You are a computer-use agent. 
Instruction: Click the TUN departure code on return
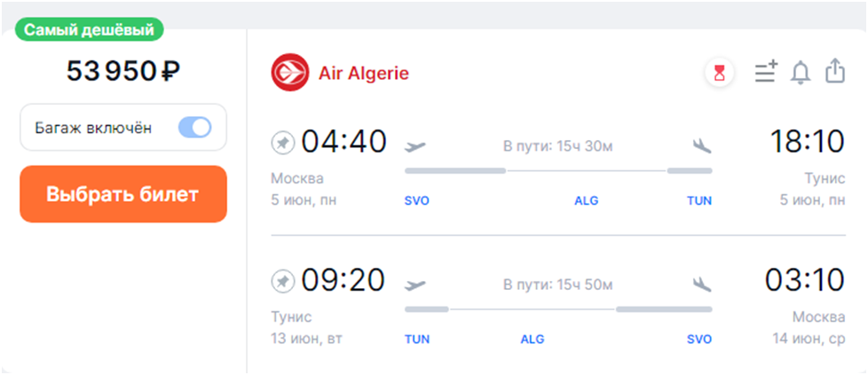[x=417, y=340]
